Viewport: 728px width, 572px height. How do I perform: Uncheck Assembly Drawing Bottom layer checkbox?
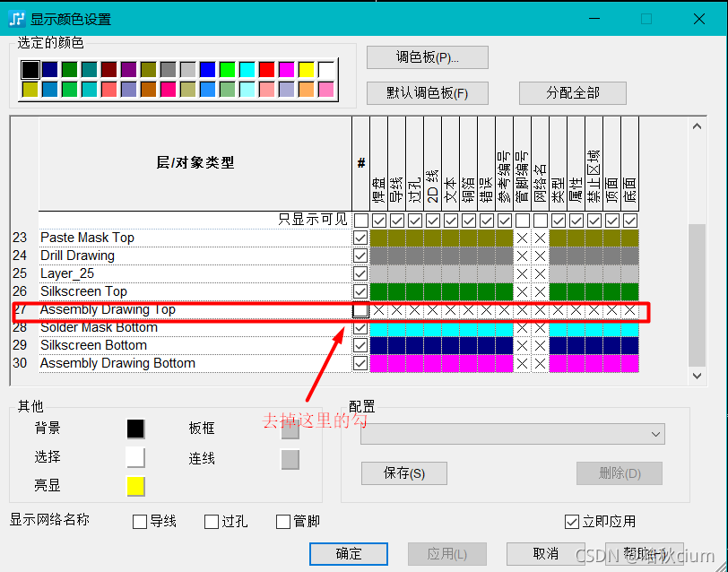(x=360, y=363)
